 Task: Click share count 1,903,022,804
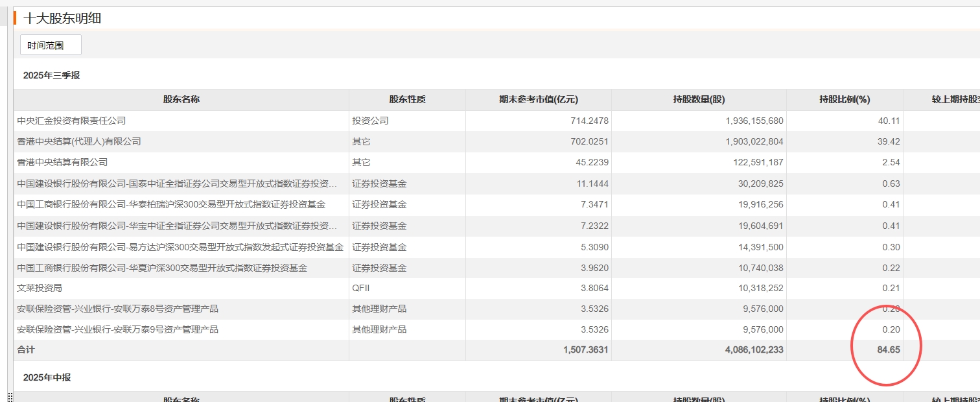[754, 141]
